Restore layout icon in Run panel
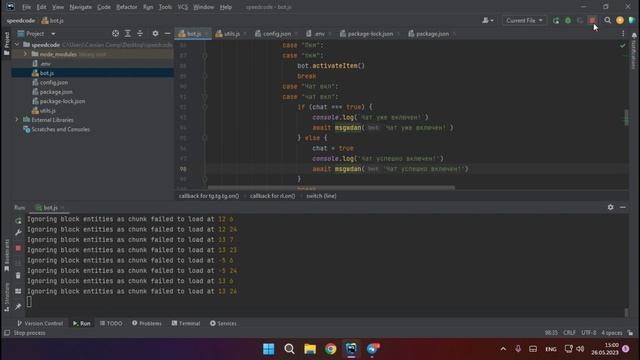This screenshot has width=640, height=360. pos(18,291)
